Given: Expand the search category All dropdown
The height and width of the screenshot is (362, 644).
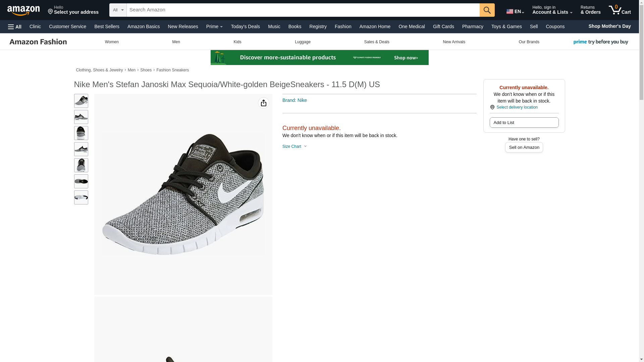Looking at the screenshot, I should pos(118,10).
